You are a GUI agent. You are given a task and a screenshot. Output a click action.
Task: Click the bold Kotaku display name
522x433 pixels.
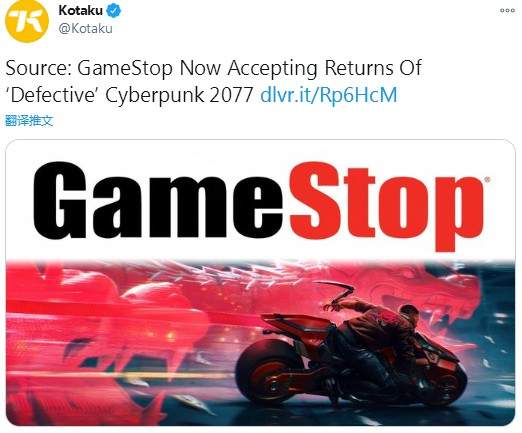(x=80, y=11)
